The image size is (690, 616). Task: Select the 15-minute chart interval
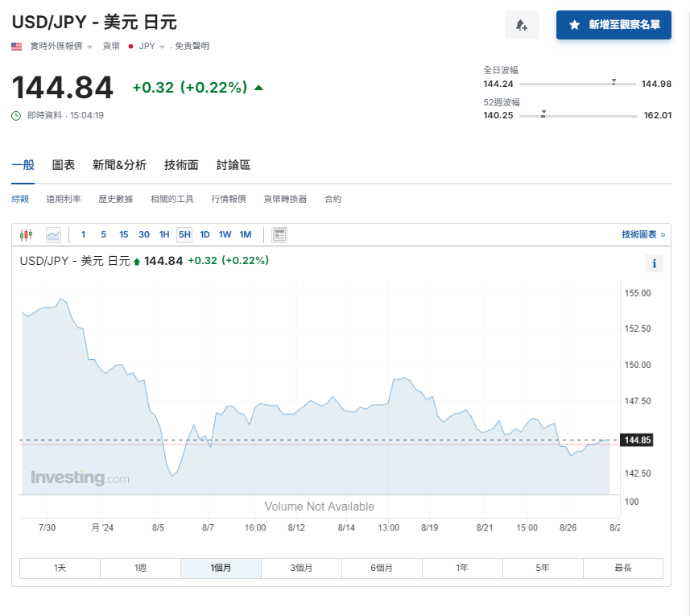[x=123, y=235]
